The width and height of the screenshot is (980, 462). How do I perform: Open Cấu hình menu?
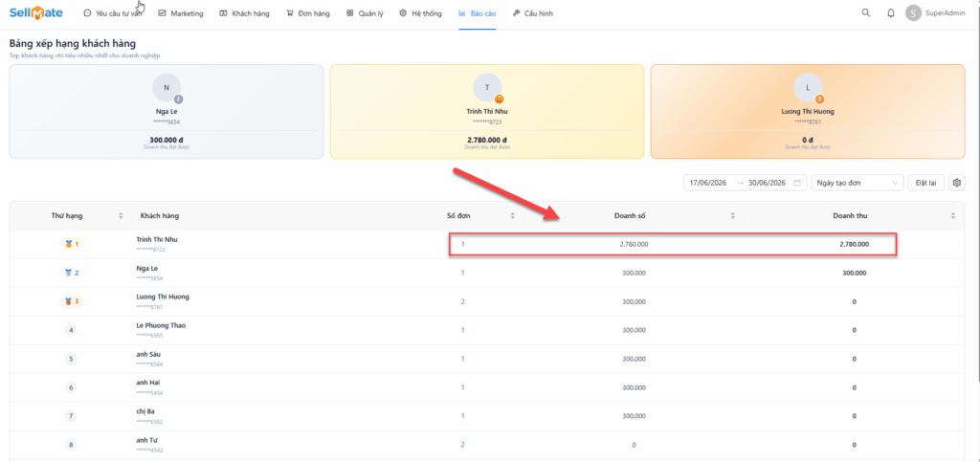point(532,13)
